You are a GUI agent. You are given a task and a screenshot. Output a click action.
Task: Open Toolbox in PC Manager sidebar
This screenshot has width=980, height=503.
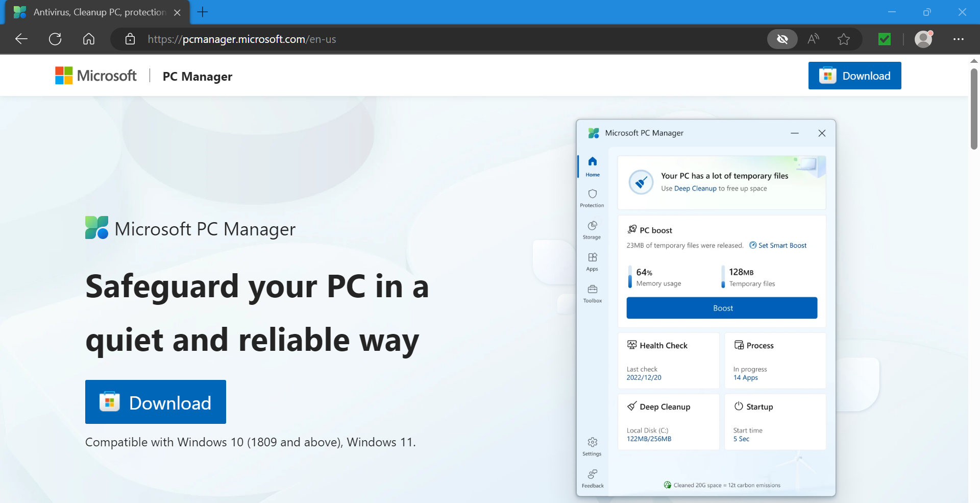(593, 294)
